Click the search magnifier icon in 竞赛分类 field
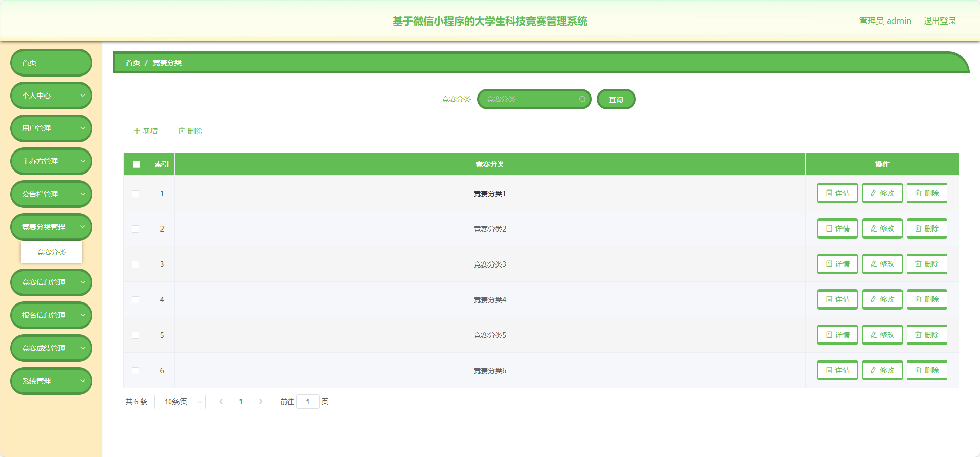This screenshot has height=457, width=980. pyautogui.click(x=582, y=99)
